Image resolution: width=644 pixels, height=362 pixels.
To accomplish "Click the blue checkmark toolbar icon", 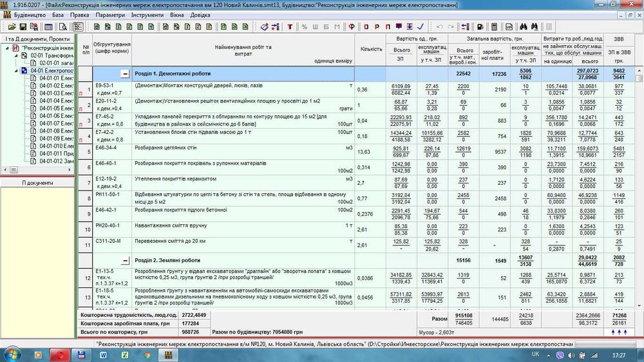I will [x=421, y=26].
